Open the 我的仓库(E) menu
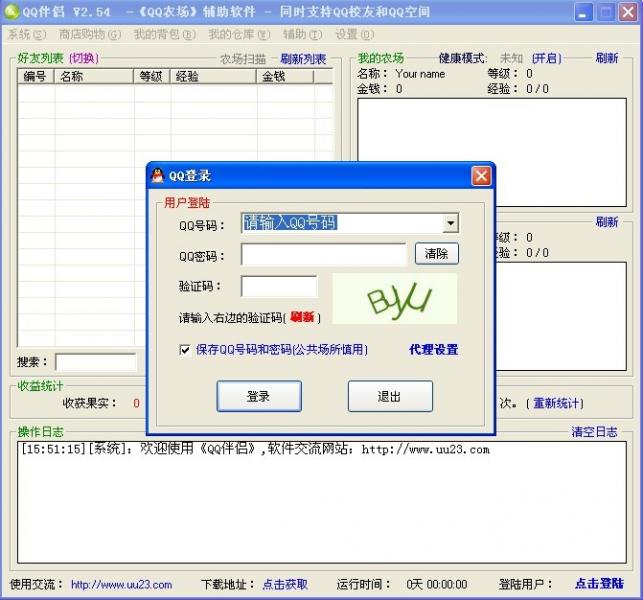 tap(239, 34)
